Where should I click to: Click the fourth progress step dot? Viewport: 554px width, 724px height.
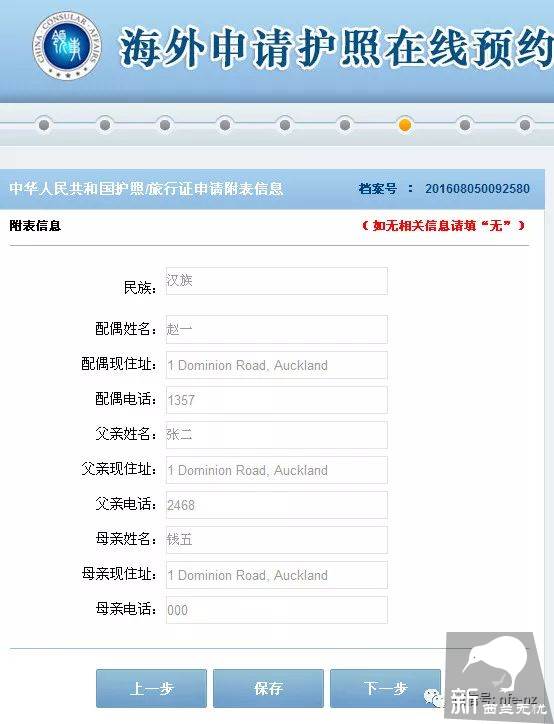[225, 125]
